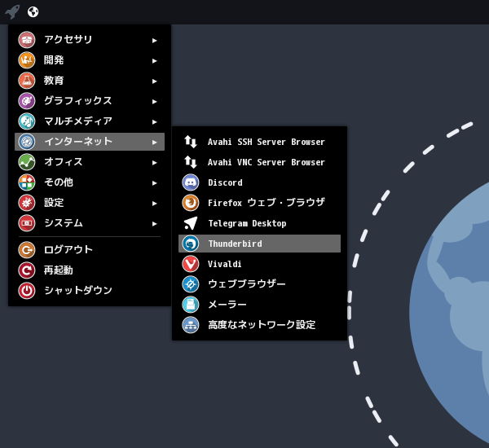Open Avahi VNC Server Browser entry
This screenshot has height=448, width=489.
click(x=259, y=162)
